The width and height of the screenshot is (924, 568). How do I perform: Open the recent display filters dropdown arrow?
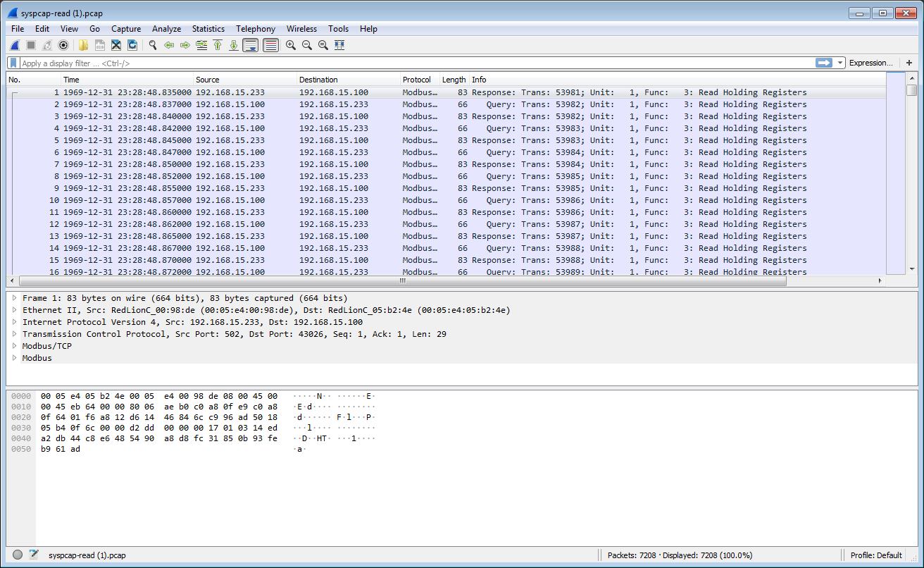(840, 63)
